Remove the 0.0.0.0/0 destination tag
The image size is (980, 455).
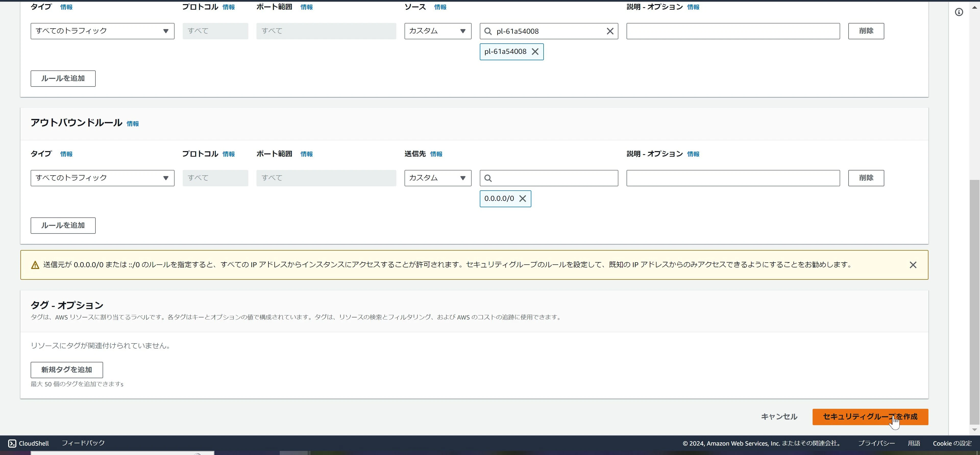point(523,199)
